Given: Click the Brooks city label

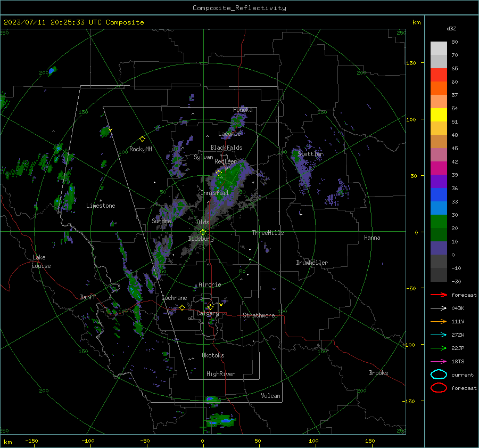Looking at the screenshot, I should point(378,373).
